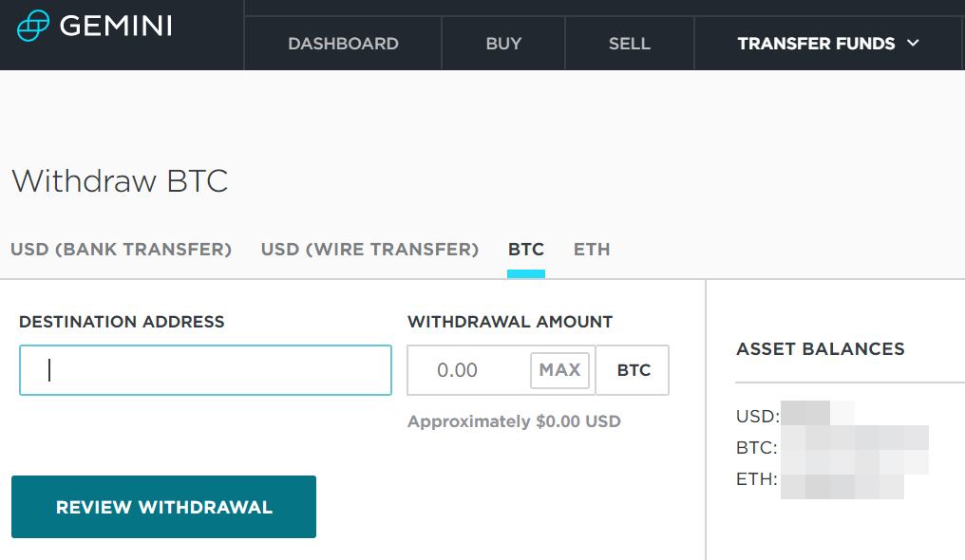Image resolution: width=965 pixels, height=560 pixels.
Task: Switch to USD (Bank Transfer) tab
Action: [x=122, y=250]
